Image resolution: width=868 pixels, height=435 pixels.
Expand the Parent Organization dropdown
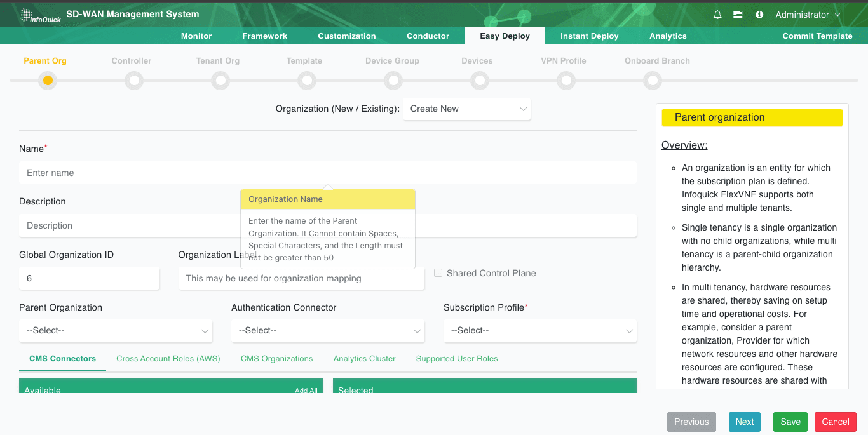click(116, 331)
